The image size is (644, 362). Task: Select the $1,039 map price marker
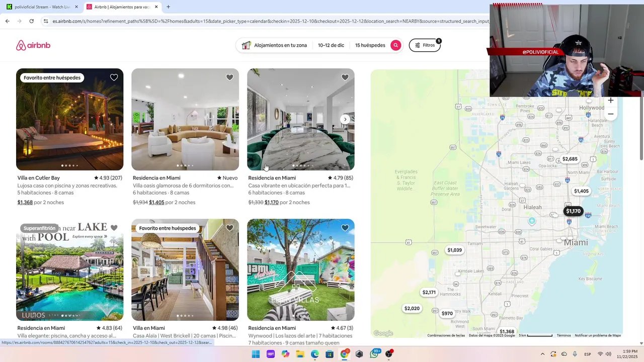pos(455,250)
